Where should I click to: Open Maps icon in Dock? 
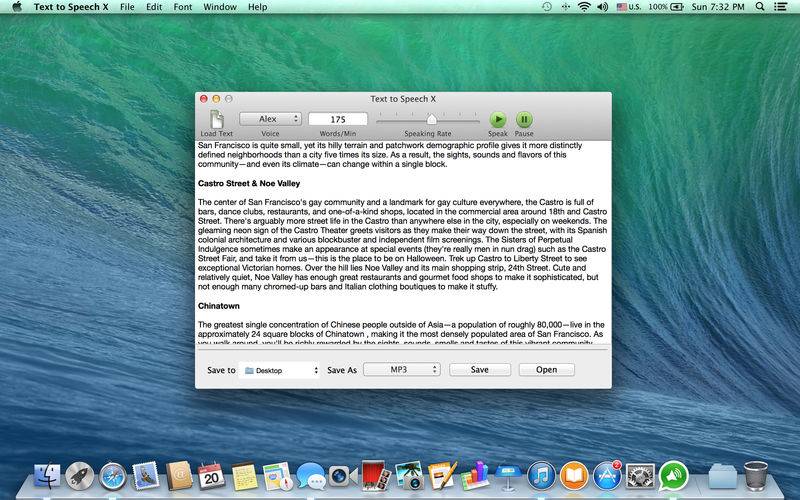click(278, 477)
